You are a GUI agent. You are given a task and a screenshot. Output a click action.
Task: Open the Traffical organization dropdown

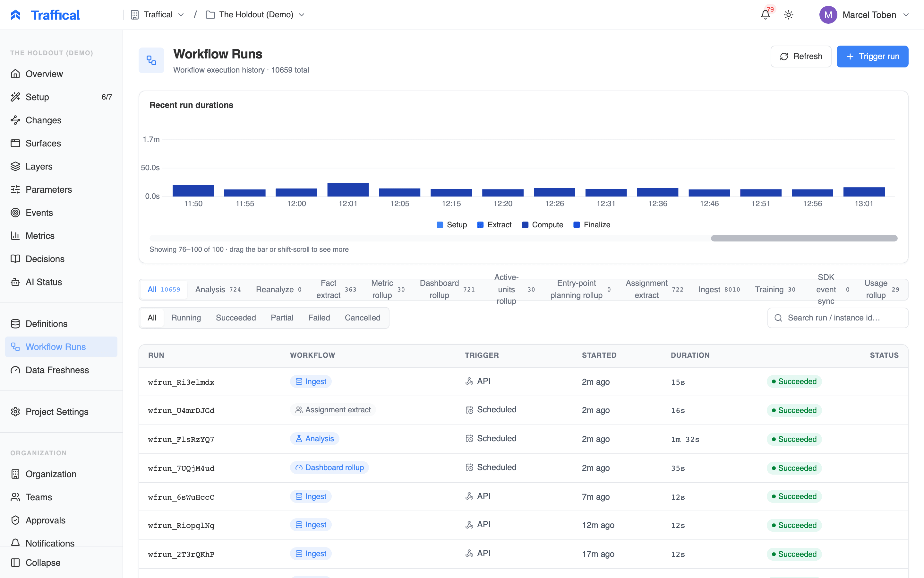[x=157, y=14]
